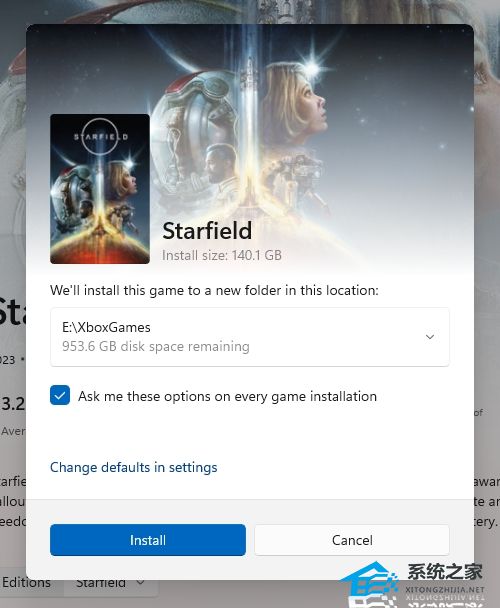Click the 'We'll install this game' instruction text

coord(214,290)
